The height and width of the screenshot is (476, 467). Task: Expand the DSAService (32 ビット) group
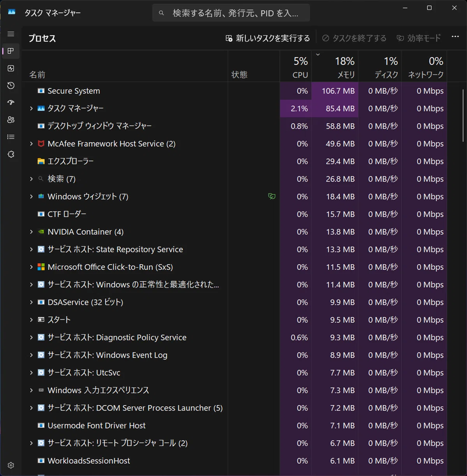coord(31,302)
